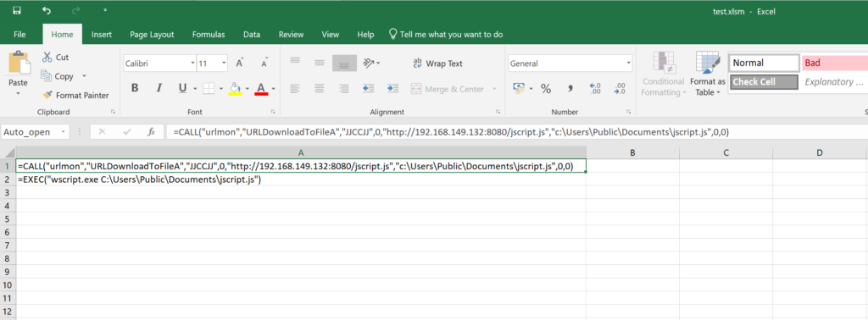The image size is (868, 320).
Task: Click Merge & Center button
Action: coord(448,89)
